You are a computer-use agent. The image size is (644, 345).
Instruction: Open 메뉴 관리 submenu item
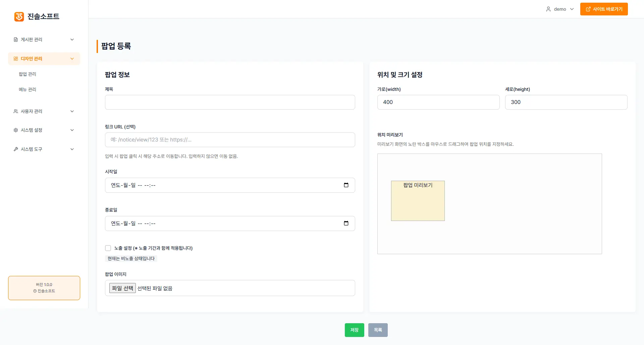click(28, 90)
